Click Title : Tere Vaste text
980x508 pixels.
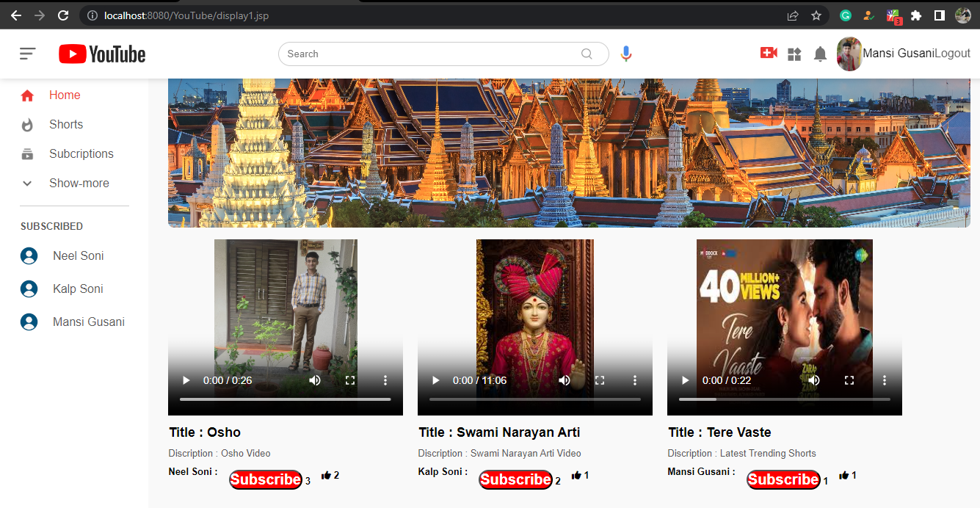point(719,432)
